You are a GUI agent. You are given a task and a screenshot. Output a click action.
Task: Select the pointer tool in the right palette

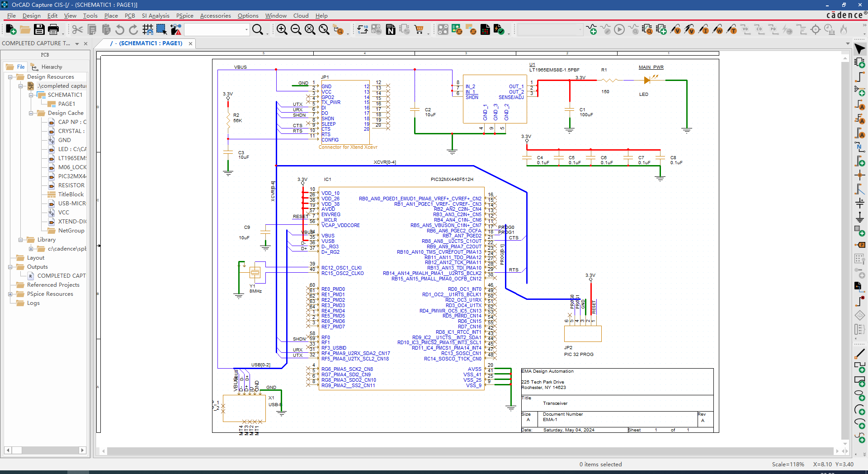(x=859, y=49)
